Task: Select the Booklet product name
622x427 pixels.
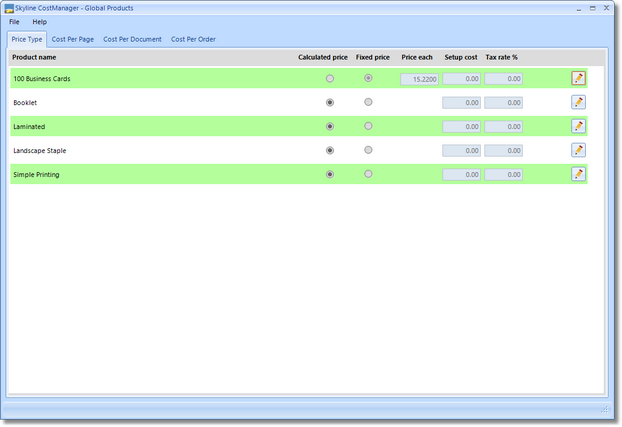Action: coord(25,102)
